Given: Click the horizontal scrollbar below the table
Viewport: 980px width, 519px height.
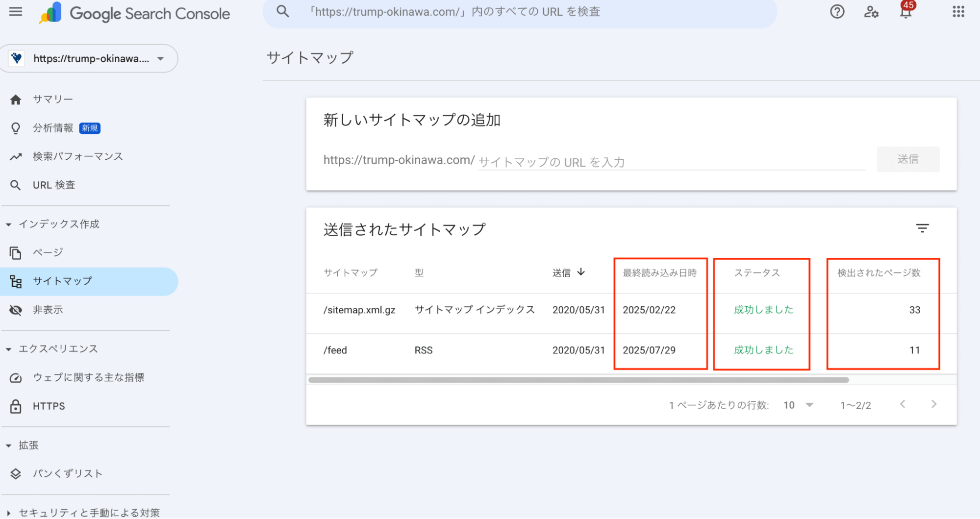Looking at the screenshot, I should pos(579,379).
